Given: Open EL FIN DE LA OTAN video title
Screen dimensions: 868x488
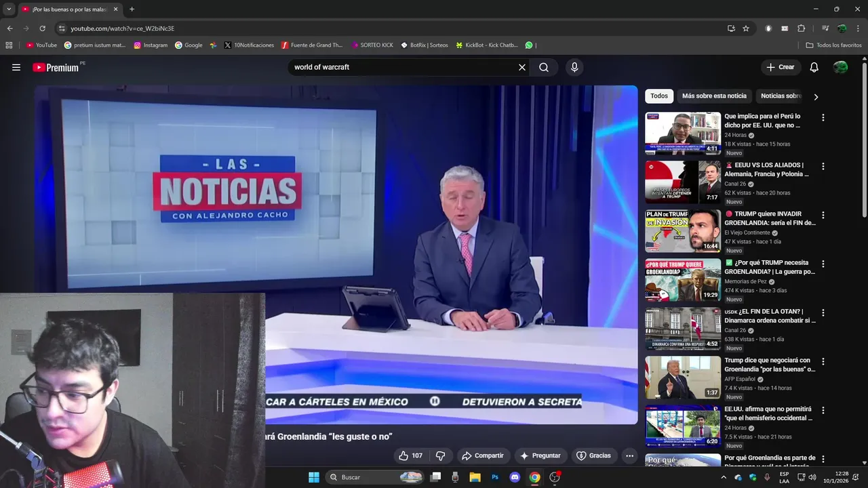Looking at the screenshot, I should [770, 316].
